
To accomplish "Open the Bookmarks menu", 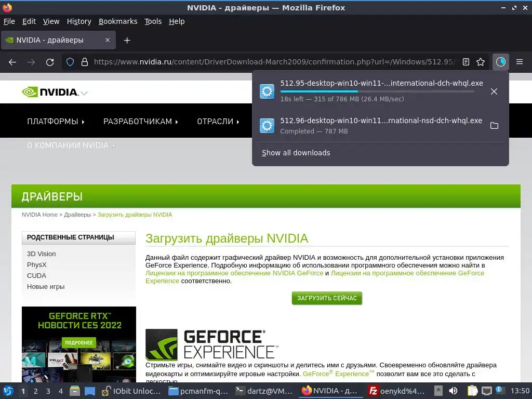I will click(118, 21).
